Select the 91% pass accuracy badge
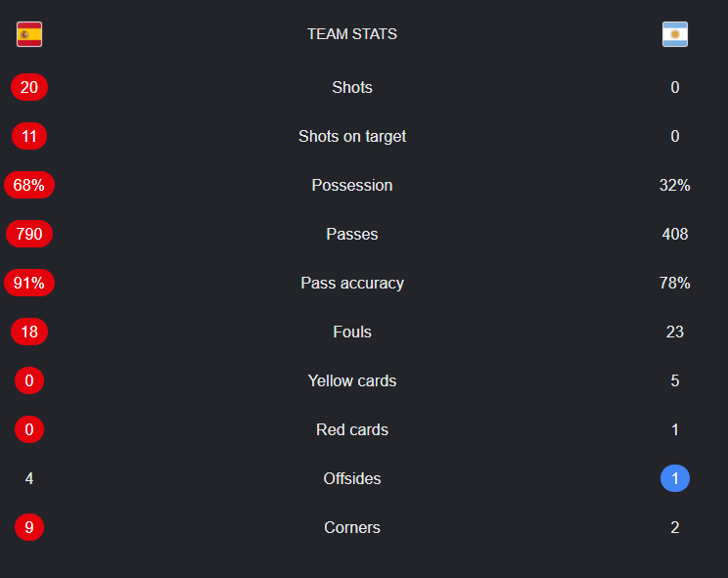Viewport: 728px width, 578px height. (x=29, y=283)
